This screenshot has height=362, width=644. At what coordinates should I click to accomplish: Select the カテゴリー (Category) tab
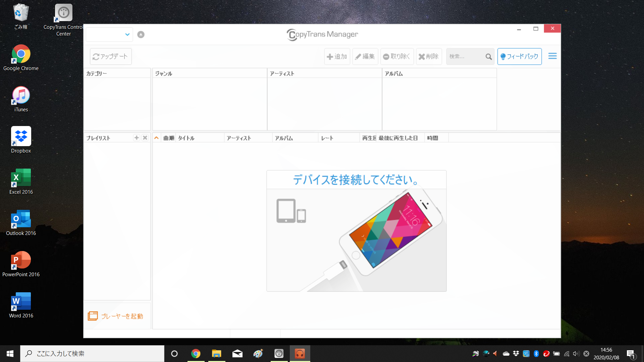click(117, 73)
